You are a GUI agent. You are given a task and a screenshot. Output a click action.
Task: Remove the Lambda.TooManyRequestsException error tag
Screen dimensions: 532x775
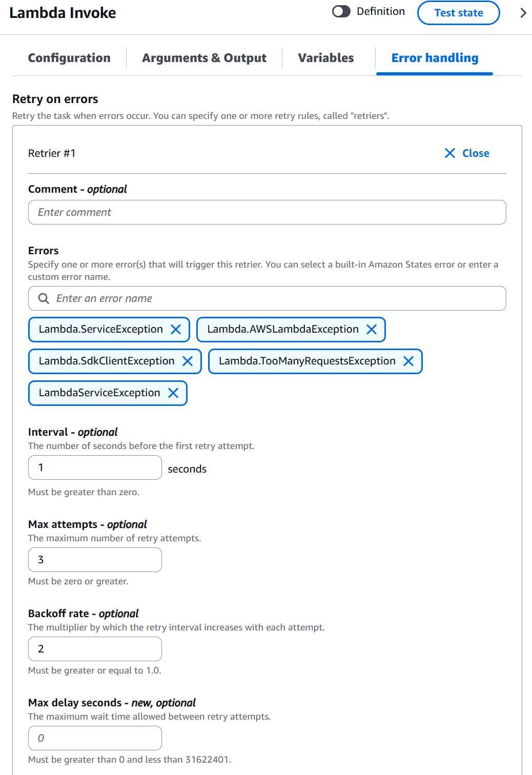[x=408, y=361]
